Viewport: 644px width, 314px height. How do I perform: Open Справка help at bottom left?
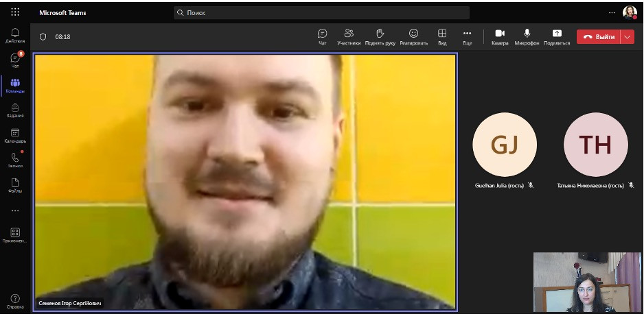(15, 301)
